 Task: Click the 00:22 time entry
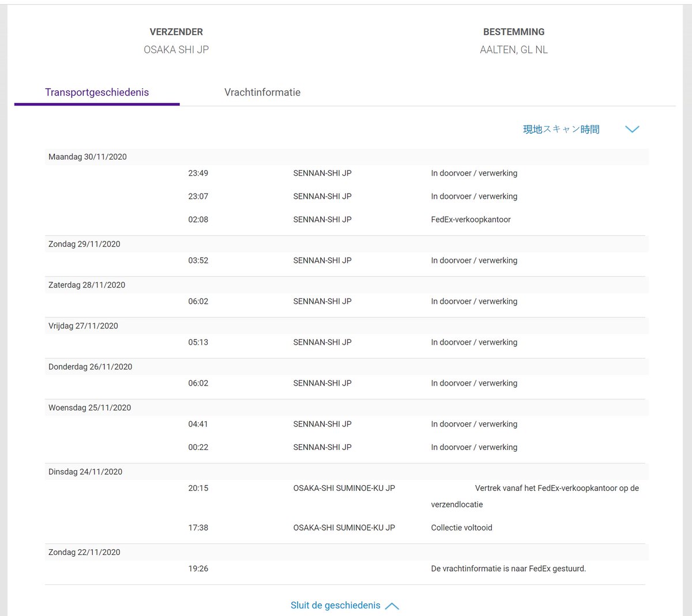point(198,447)
